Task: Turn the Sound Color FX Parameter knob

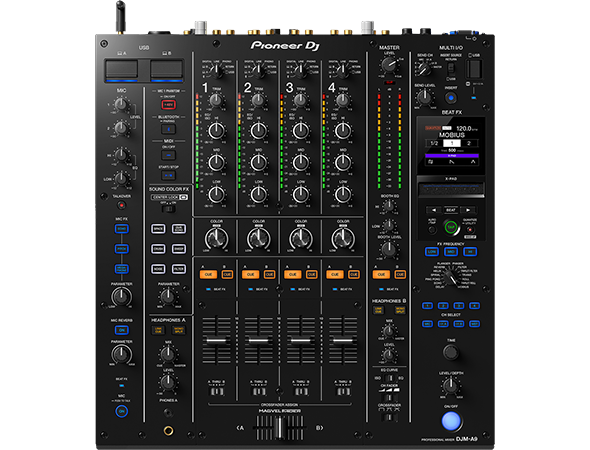Action: point(168,296)
